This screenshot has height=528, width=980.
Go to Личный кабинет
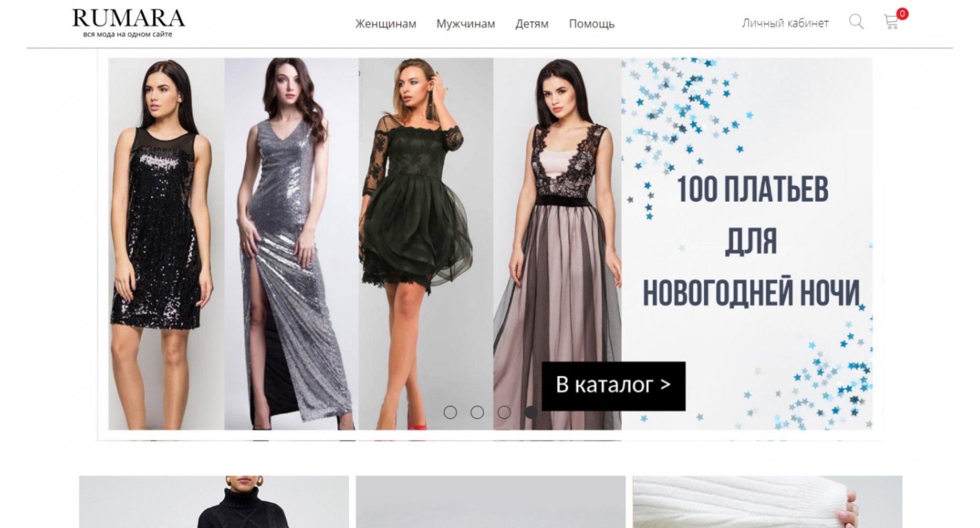785,23
